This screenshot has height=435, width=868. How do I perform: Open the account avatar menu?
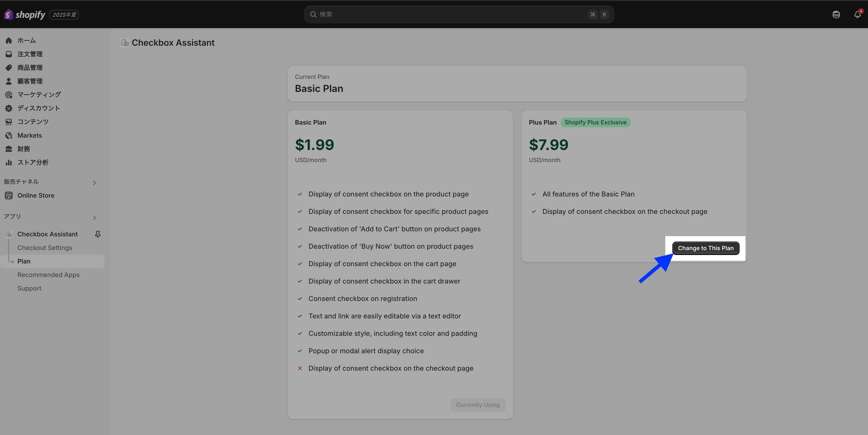click(836, 15)
